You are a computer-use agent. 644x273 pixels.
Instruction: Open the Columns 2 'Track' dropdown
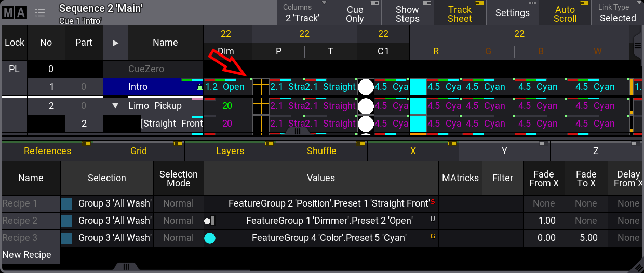303,13
